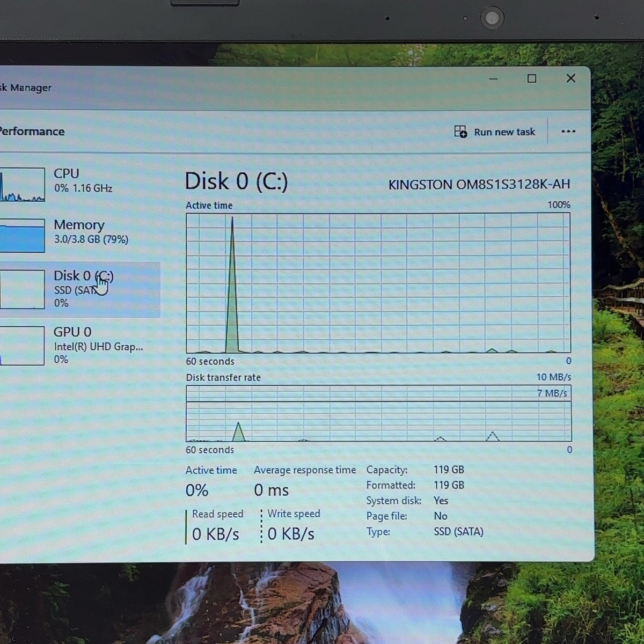Click the Disk transfer rate graph
644x644 pixels.
378,413
